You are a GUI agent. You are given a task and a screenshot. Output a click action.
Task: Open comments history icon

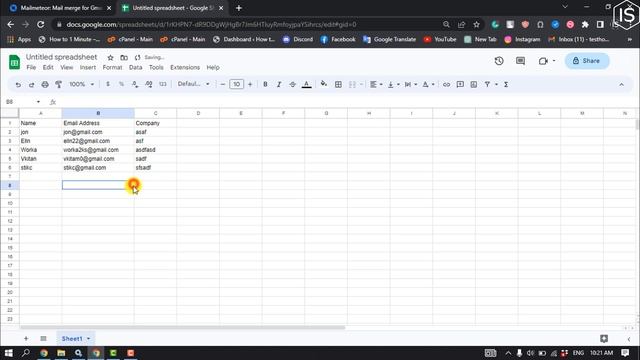tap(520, 61)
